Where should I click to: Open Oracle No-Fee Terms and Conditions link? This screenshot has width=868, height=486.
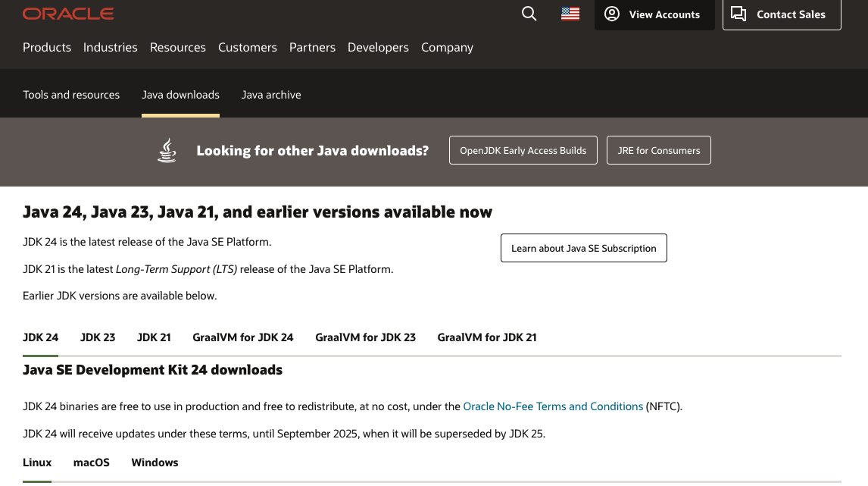pos(553,406)
